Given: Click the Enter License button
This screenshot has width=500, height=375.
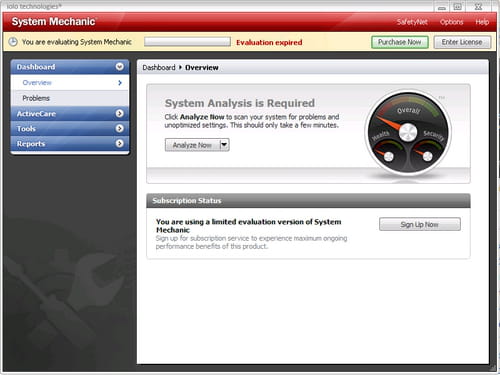Looking at the screenshot, I should click(x=462, y=42).
